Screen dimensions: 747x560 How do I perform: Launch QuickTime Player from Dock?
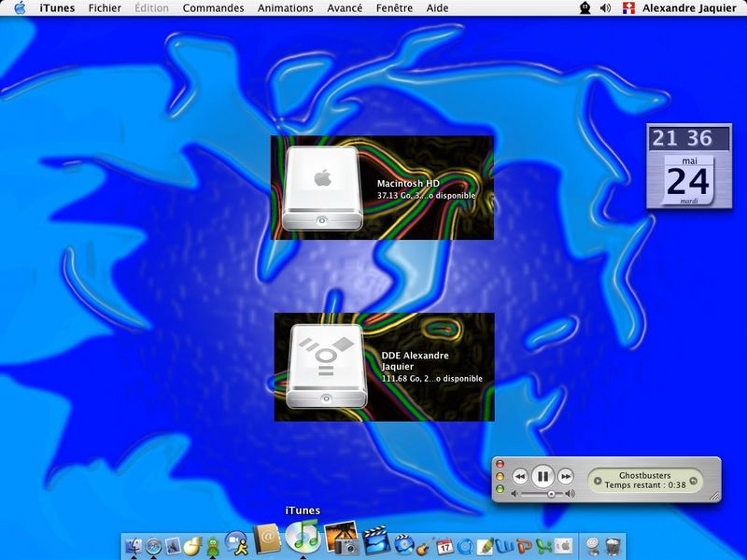(x=463, y=547)
